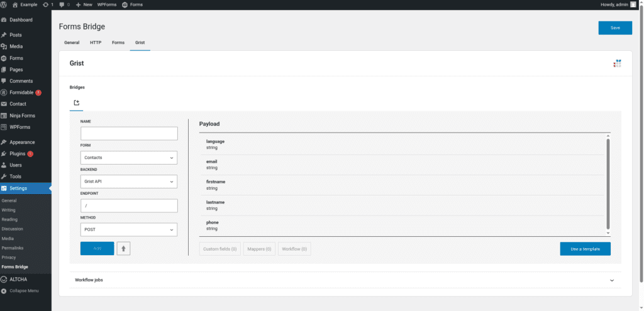Image resolution: width=644 pixels, height=311 pixels.
Task: Select the Grist tab
Action: (x=140, y=42)
